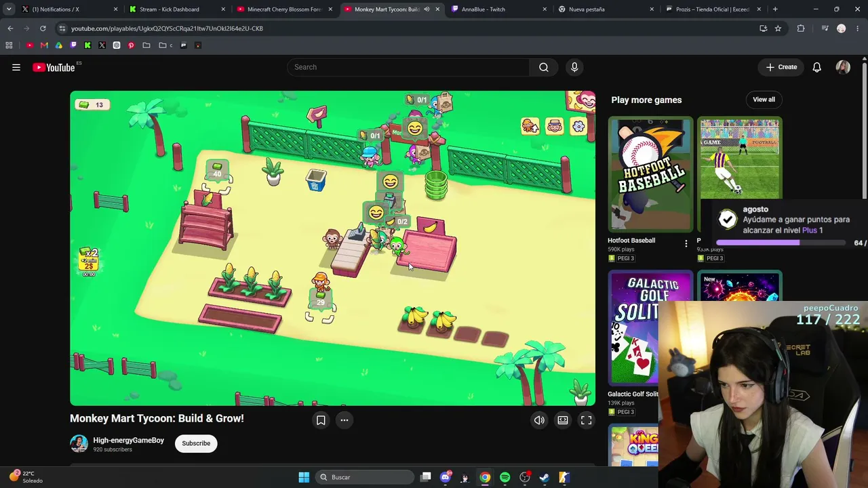Mute the Monkey Mart Tycoon tab audio
868x488 pixels.
coord(427,9)
